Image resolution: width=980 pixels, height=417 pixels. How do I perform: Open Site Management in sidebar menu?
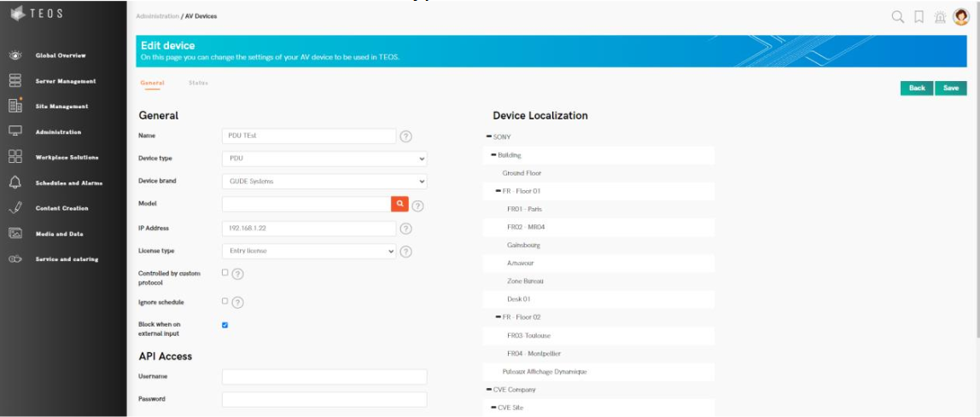pos(61,107)
